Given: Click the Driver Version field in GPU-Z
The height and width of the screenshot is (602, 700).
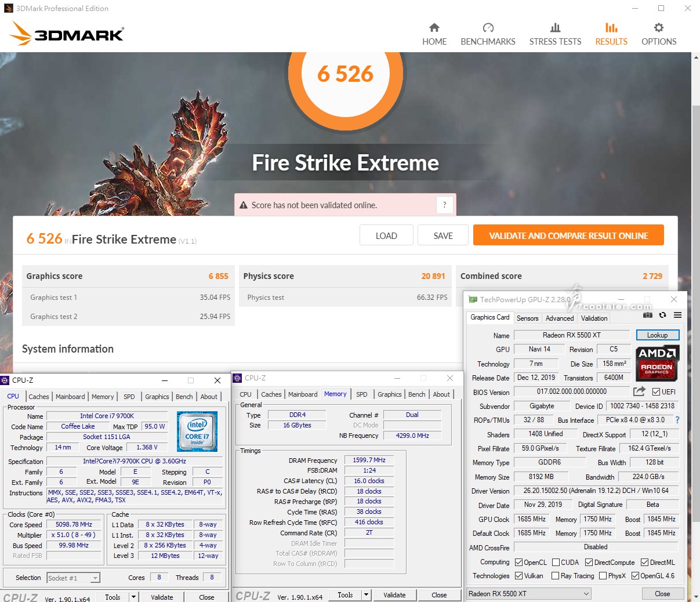Looking at the screenshot, I should click(596, 491).
